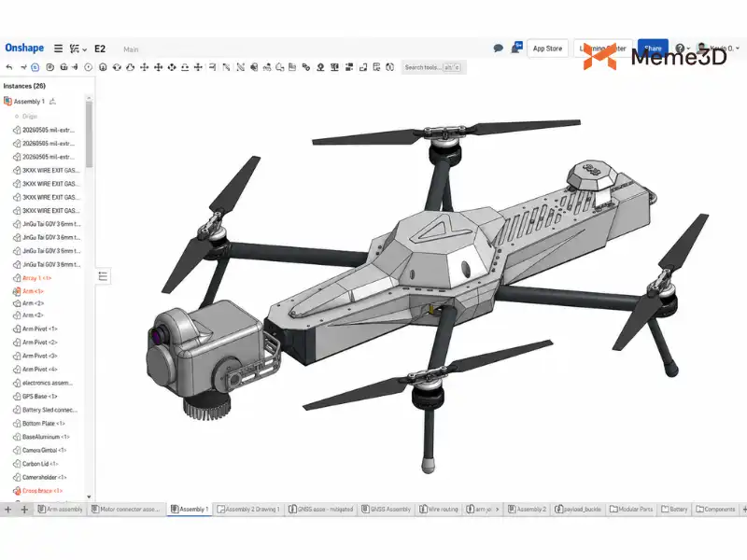Select the Cameraholder <1> instance
The image size is (747, 560).
[x=44, y=477]
